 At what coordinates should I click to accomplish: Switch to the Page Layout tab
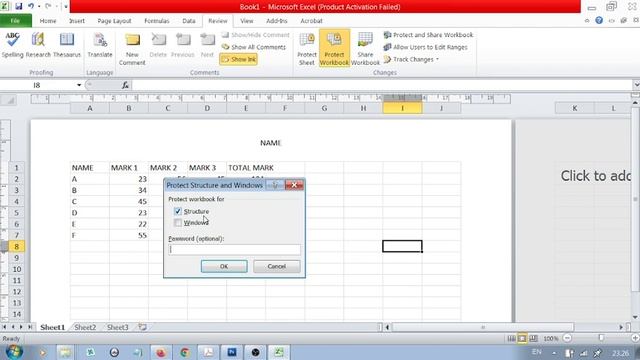[x=114, y=21]
